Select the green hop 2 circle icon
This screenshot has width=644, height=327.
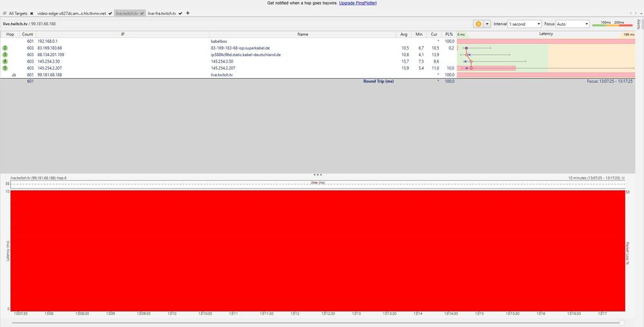(5, 48)
